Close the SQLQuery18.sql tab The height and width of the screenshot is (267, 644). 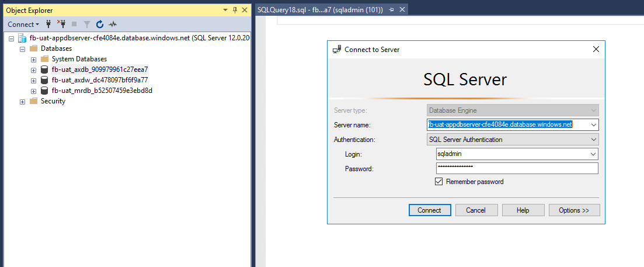(x=402, y=10)
